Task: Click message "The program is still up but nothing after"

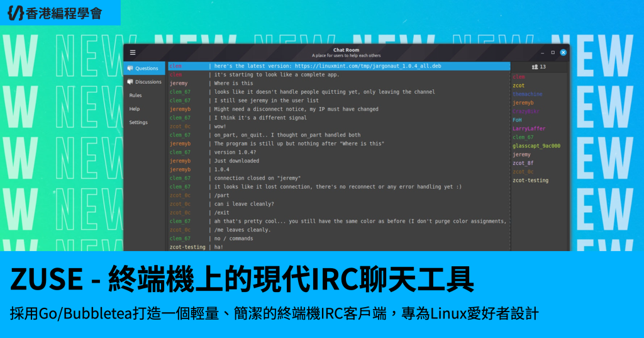Action: coord(299,144)
